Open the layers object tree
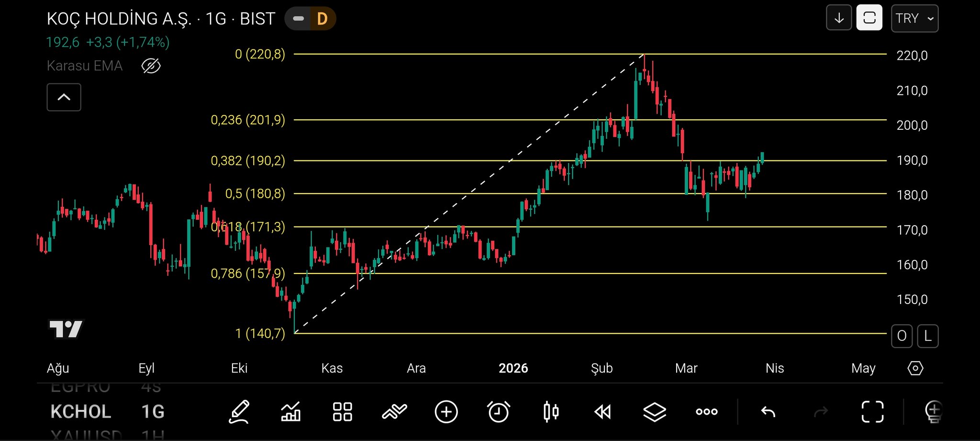Image resolution: width=980 pixels, height=441 pixels. 655,412
